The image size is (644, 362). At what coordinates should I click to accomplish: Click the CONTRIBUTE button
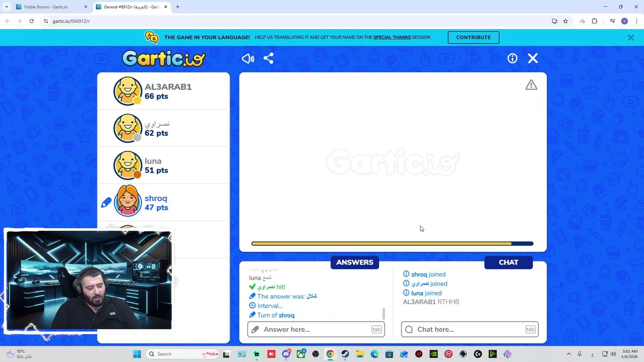pyautogui.click(x=473, y=37)
